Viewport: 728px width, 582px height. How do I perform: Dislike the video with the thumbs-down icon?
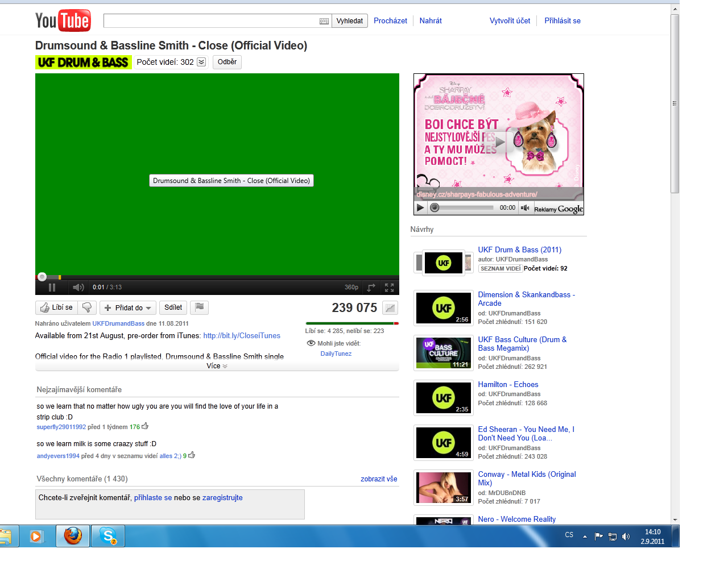coord(87,307)
